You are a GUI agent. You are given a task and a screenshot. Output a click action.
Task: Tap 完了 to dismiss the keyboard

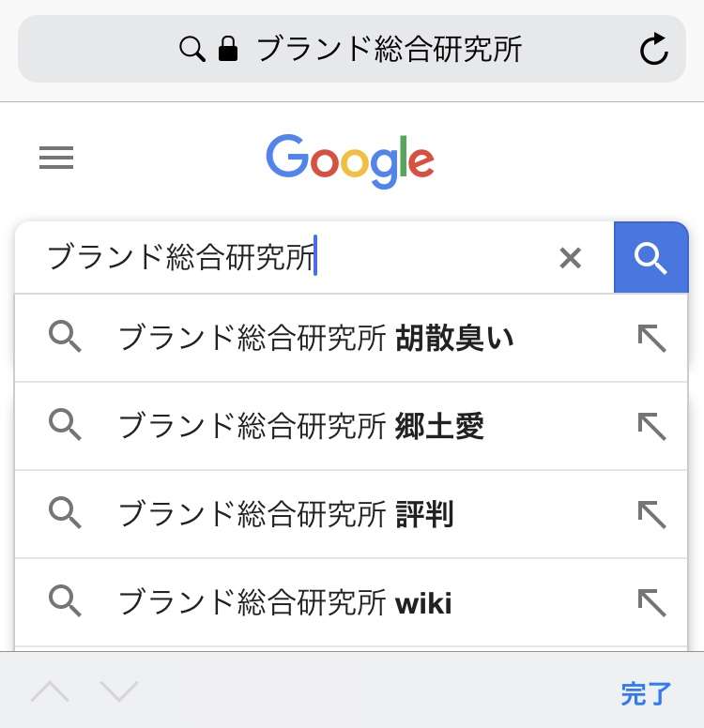coord(646,694)
